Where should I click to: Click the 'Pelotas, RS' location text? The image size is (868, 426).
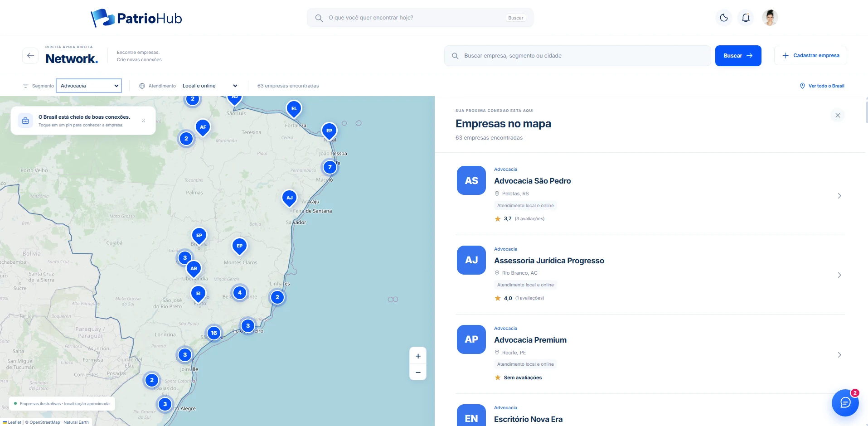click(515, 194)
